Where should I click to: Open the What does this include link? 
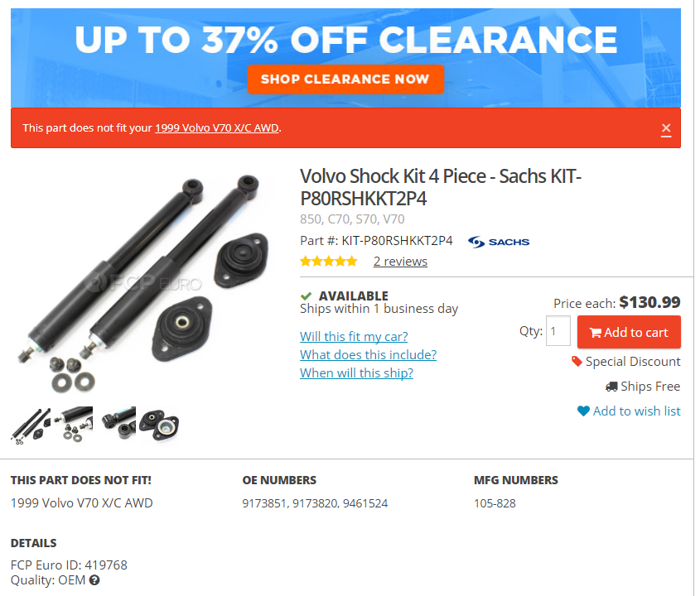click(368, 354)
